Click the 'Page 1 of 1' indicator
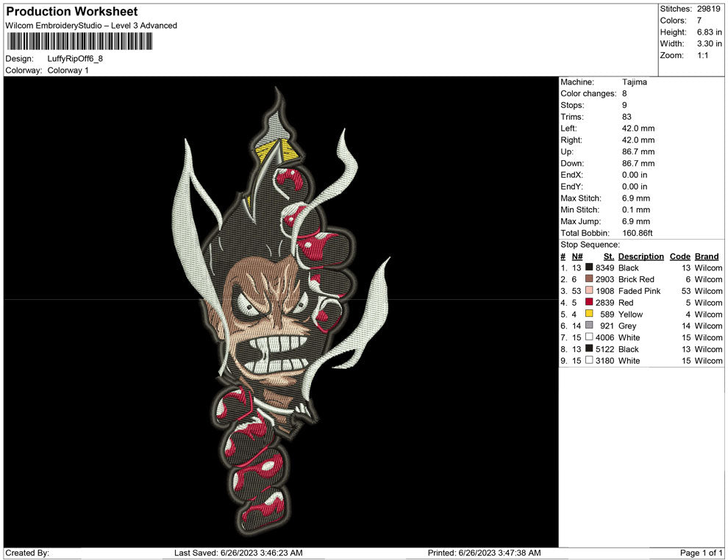Image resolution: width=728 pixels, height=560 pixels. (701, 553)
